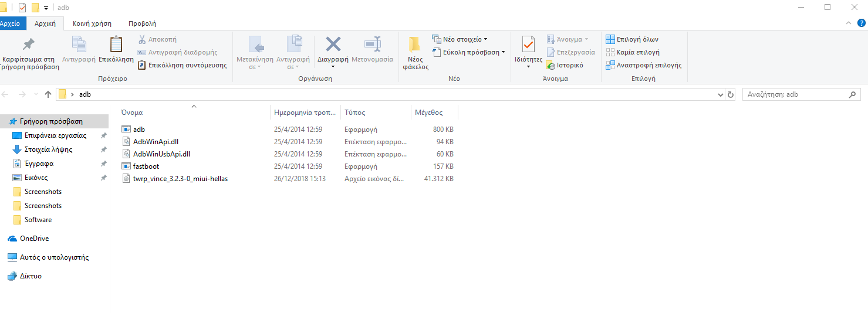Click the Delete (Διαγραφή) red X icon
Viewport: 868px width, 313px height.
[x=333, y=45]
